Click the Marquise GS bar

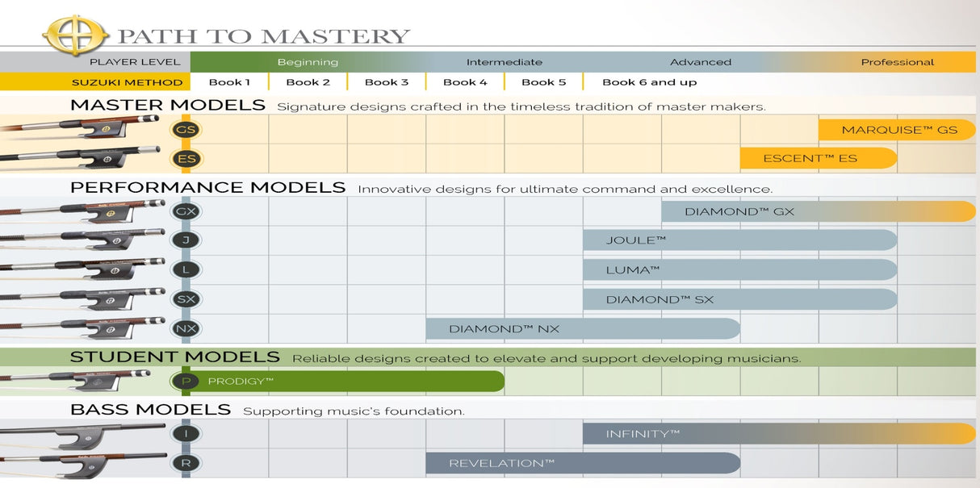pyautogui.click(x=898, y=130)
